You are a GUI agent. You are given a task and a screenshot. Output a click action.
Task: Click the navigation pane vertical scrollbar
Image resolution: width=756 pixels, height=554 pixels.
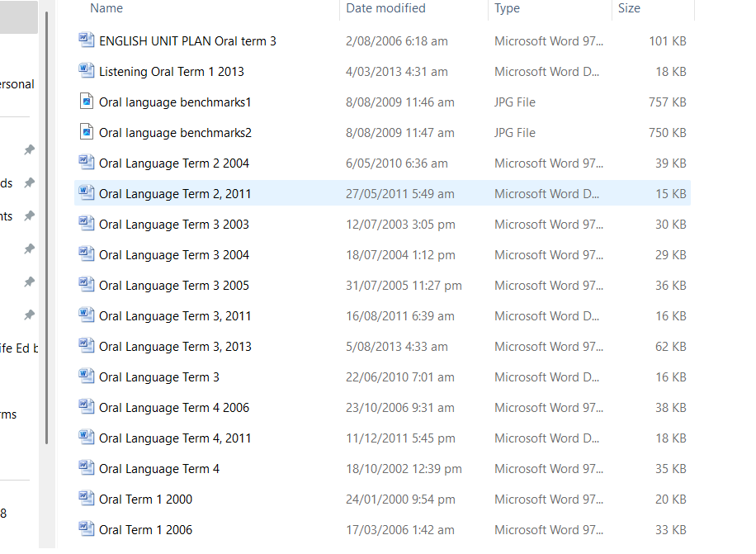(x=47, y=228)
